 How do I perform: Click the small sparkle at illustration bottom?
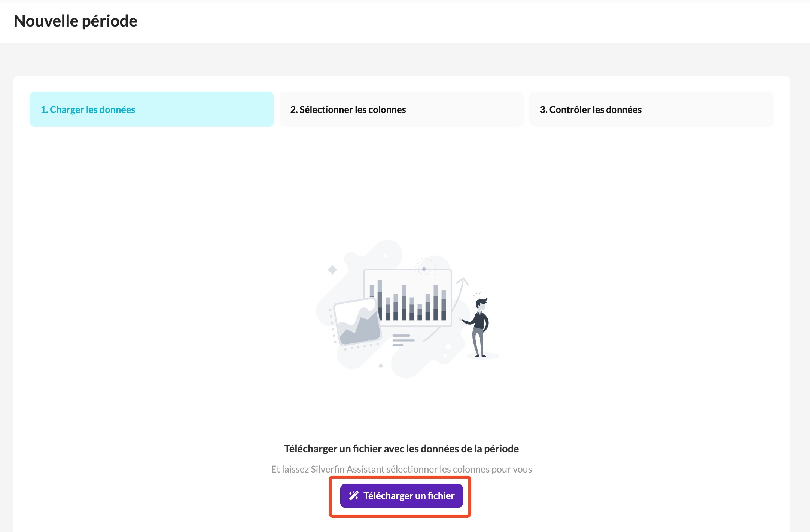pos(381,366)
